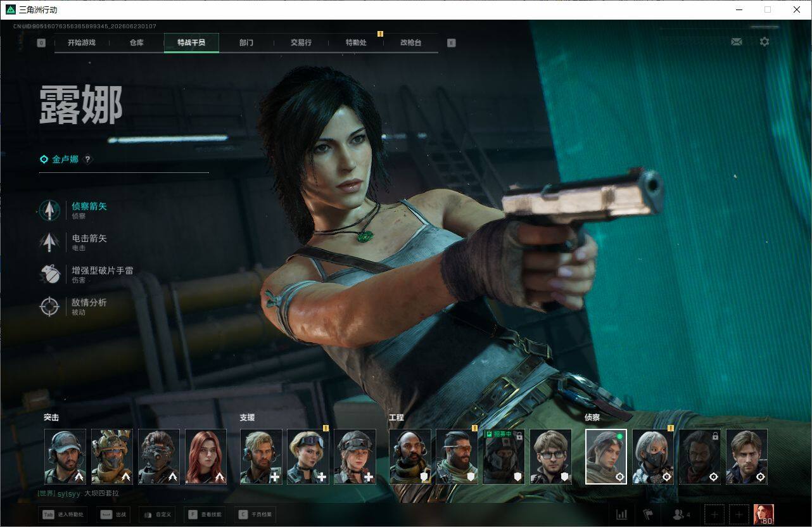Click the 金卢娜 hexagon icon

(44, 160)
